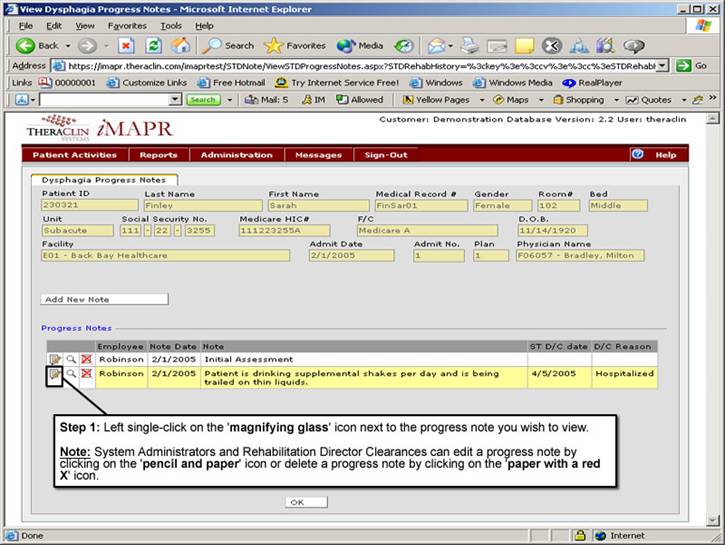The width and height of the screenshot is (725, 545).
Task: Select the Dysphagia Progress Notes tab
Action: [104, 180]
